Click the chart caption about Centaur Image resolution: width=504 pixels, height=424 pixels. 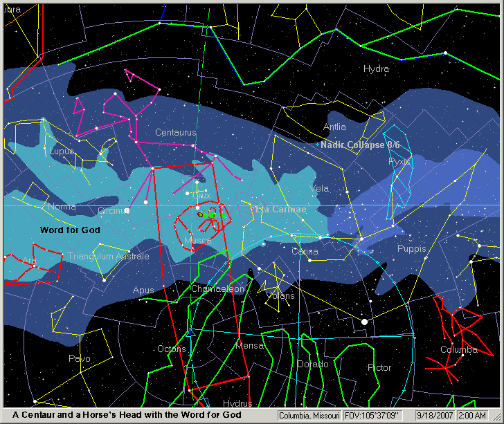(123, 415)
